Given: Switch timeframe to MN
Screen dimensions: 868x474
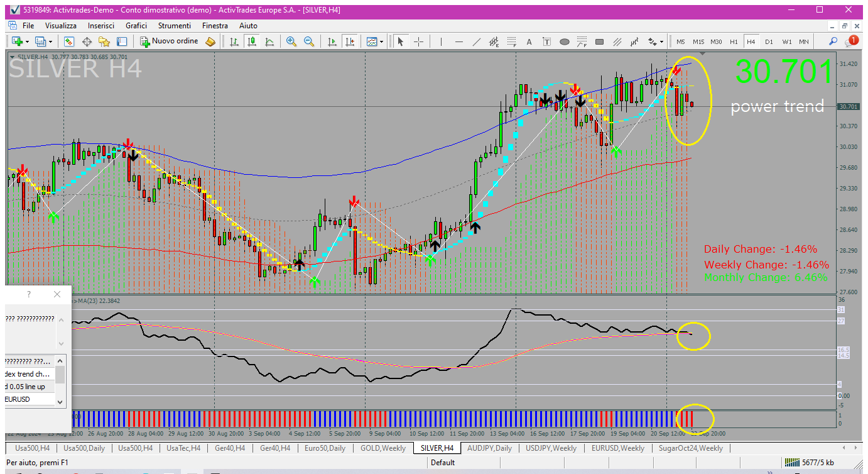Looking at the screenshot, I should point(804,41).
